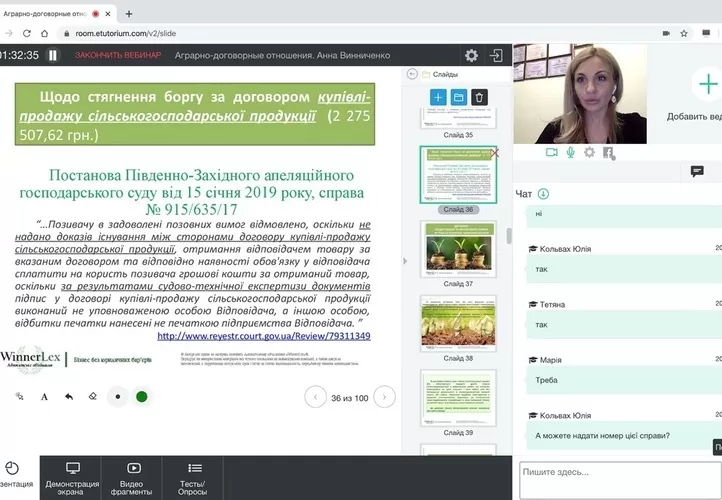
Task: Select Слайд 38 thumbnail
Action: tap(458, 324)
